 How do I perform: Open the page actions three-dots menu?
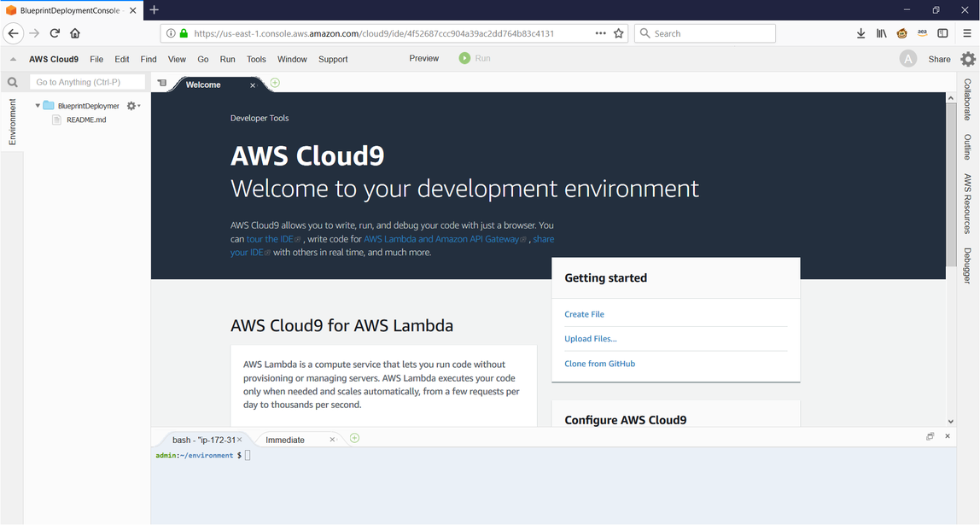601,33
